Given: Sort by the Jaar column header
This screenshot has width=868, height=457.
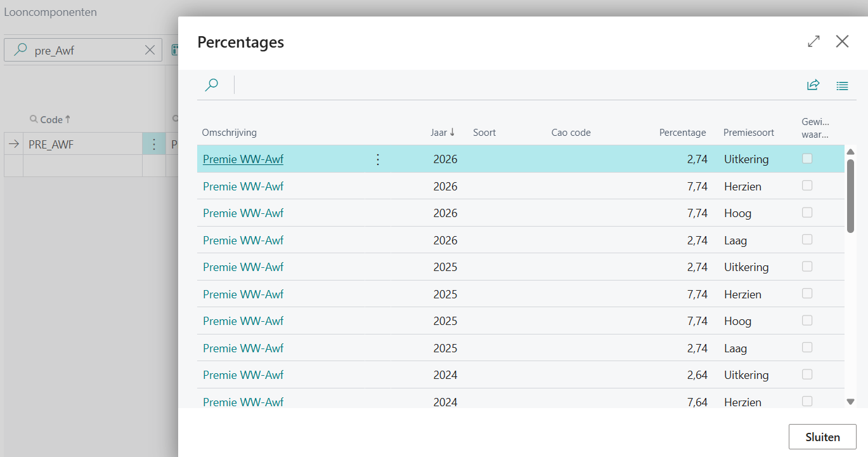Looking at the screenshot, I should coord(442,133).
